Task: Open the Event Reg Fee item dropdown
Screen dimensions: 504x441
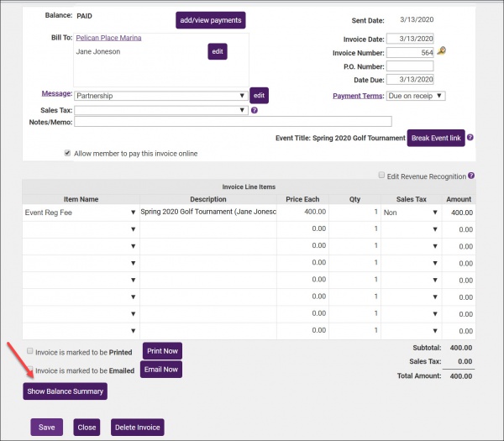Action: (x=80, y=213)
